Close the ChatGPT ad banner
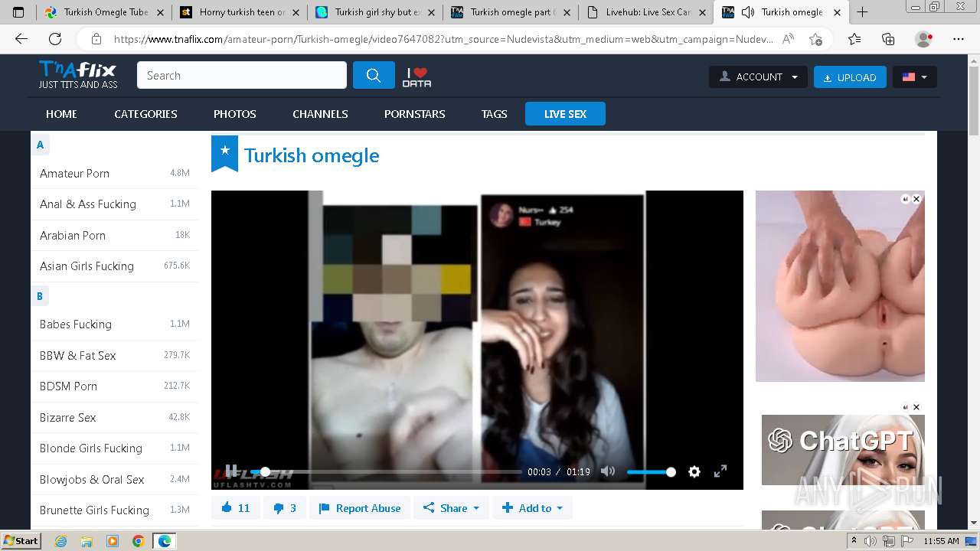The width and height of the screenshot is (980, 551). (x=916, y=407)
